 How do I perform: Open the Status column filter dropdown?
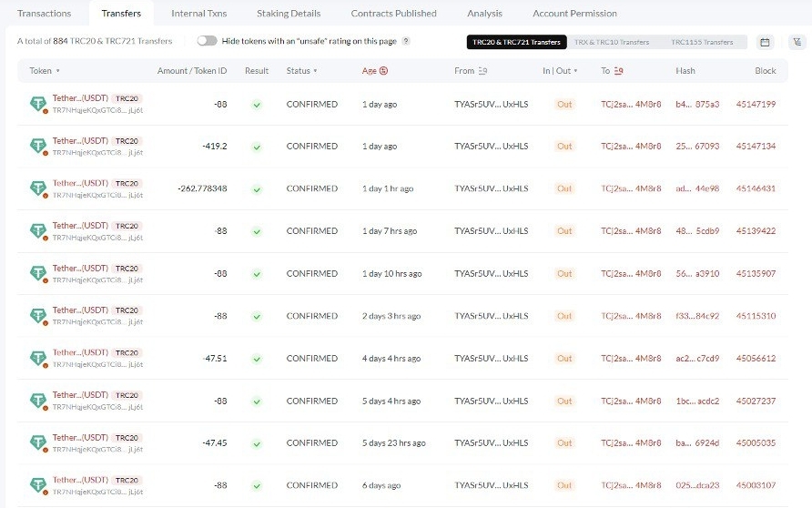click(316, 71)
